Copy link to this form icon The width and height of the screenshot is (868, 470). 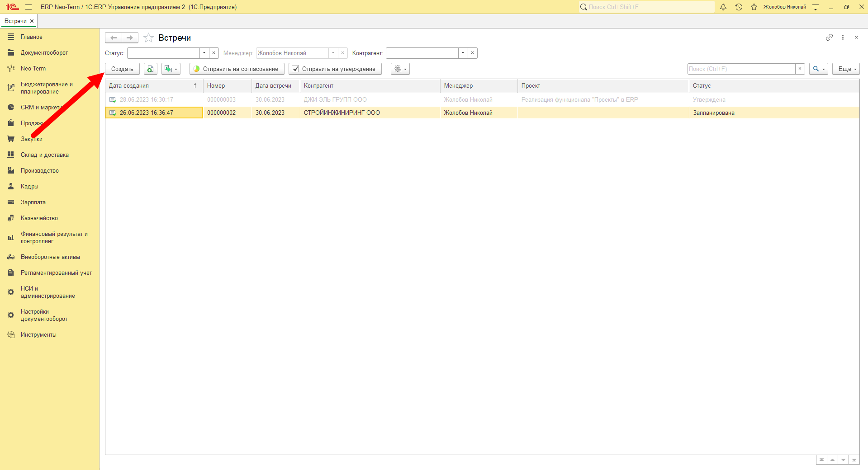tap(829, 38)
